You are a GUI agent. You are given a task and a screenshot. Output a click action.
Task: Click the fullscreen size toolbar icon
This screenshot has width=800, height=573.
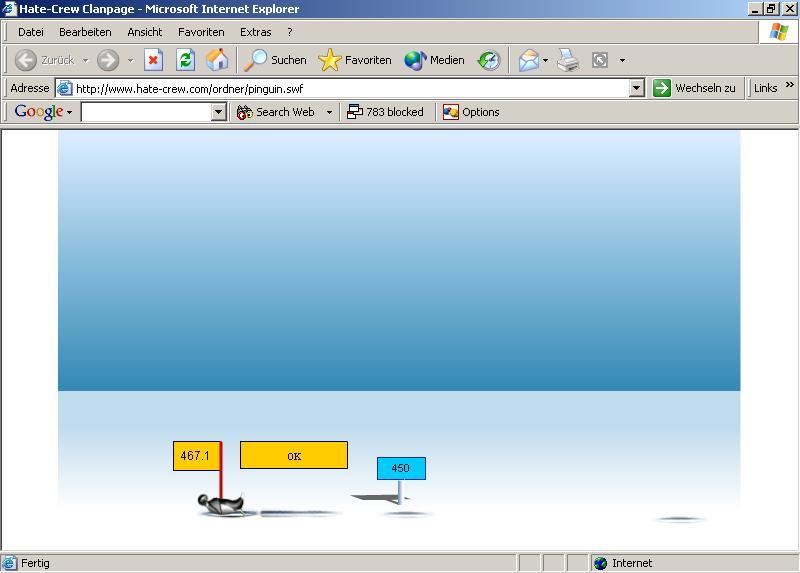coord(599,60)
